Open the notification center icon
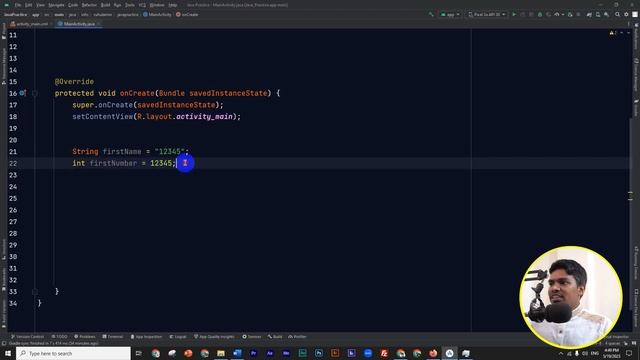Viewport: 640px width, 360px height. tap(629, 353)
